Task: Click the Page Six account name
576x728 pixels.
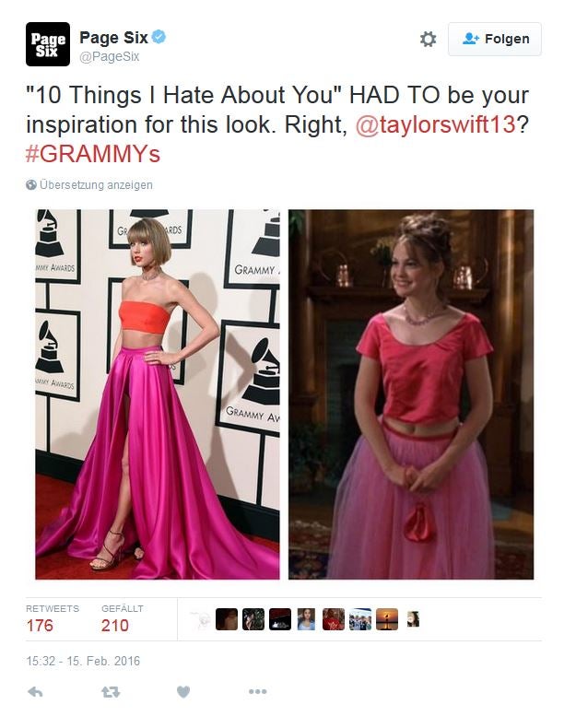Action: pos(113,37)
